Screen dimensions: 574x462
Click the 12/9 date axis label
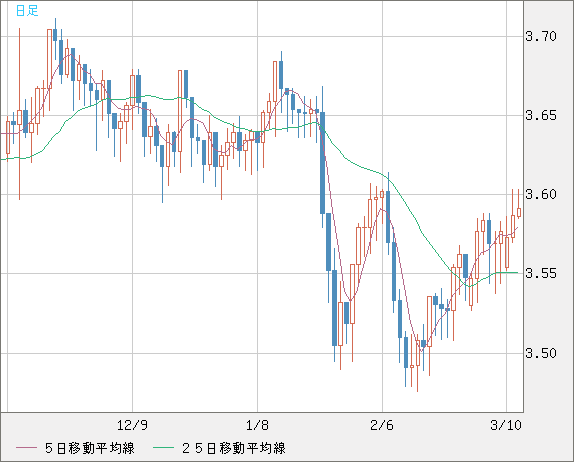132,425
